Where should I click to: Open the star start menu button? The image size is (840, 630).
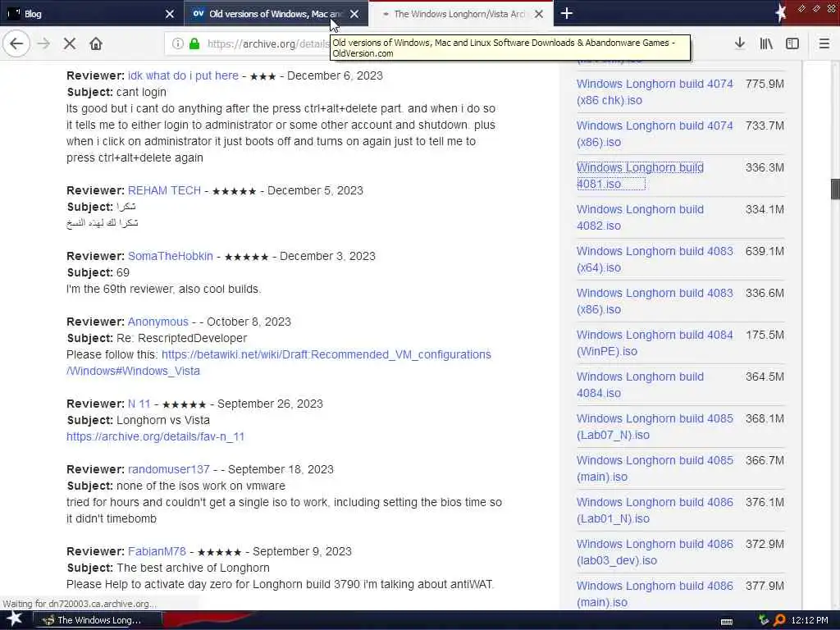pos(14,619)
